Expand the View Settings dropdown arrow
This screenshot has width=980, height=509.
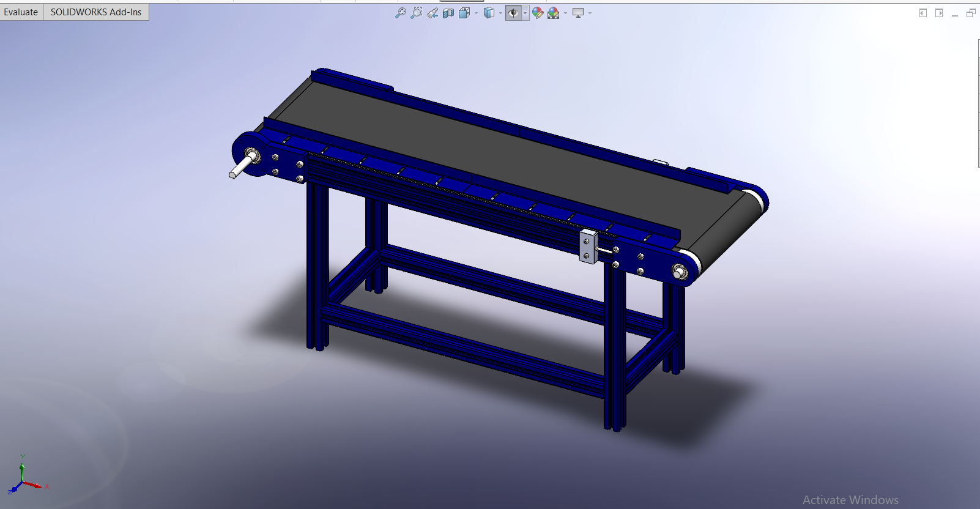coord(590,13)
